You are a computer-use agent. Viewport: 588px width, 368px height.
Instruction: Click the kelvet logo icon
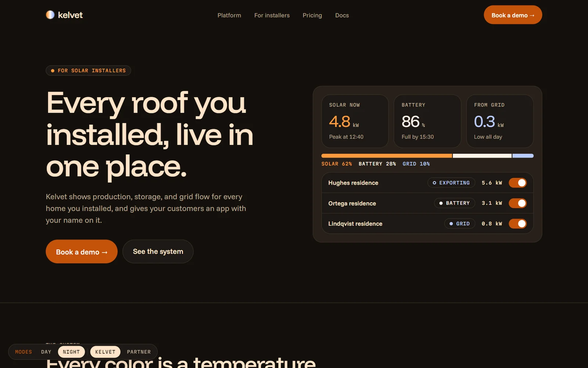[50, 15]
